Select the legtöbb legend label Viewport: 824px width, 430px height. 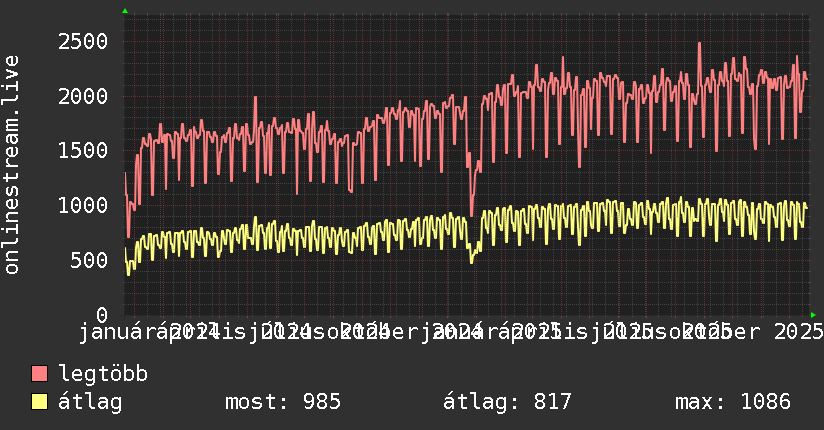click(x=103, y=373)
